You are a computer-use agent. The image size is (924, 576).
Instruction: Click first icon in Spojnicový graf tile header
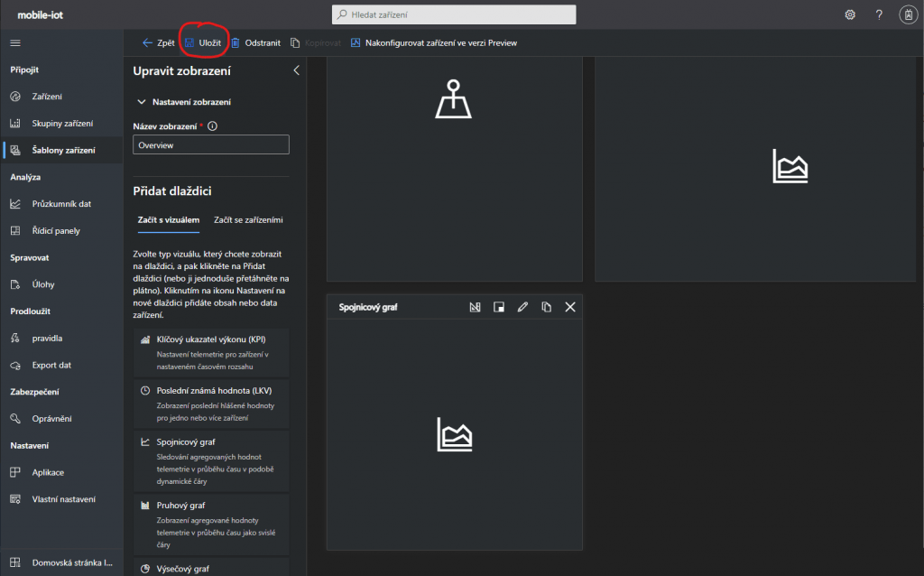click(476, 308)
